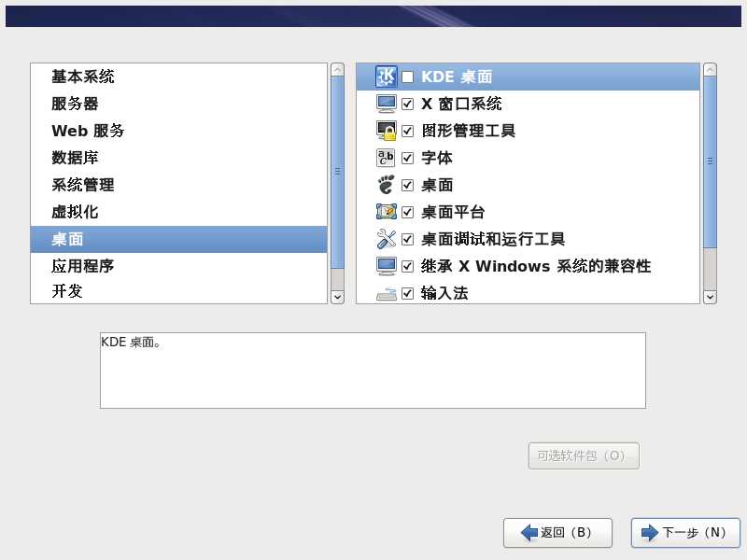Click the package list scroll-down arrow
The image size is (747, 560).
(x=710, y=297)
